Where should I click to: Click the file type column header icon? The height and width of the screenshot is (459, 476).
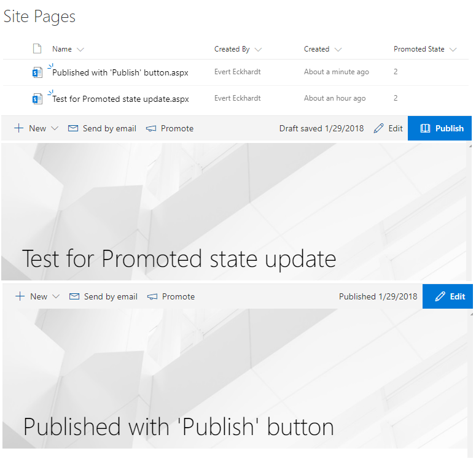point(37,49)
